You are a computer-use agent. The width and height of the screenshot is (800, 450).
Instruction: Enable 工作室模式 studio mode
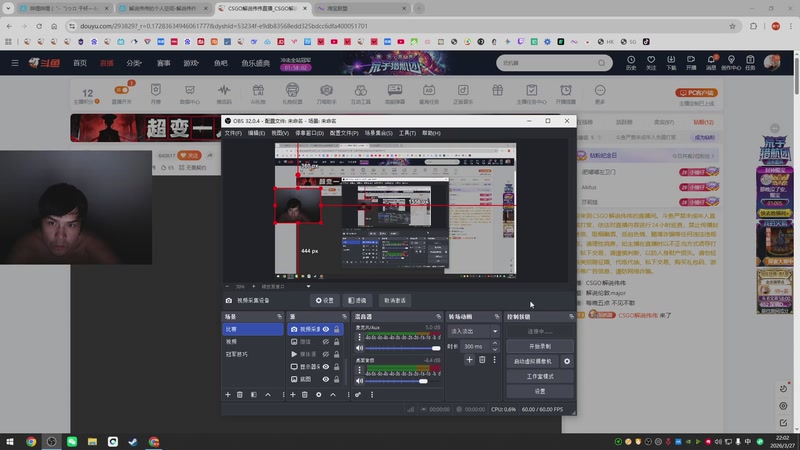(540, 377)
